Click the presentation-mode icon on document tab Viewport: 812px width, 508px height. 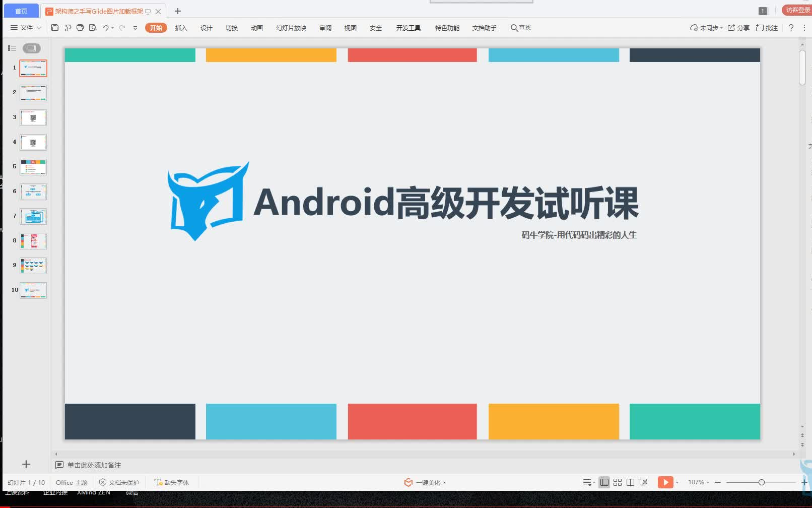[148, 11]
